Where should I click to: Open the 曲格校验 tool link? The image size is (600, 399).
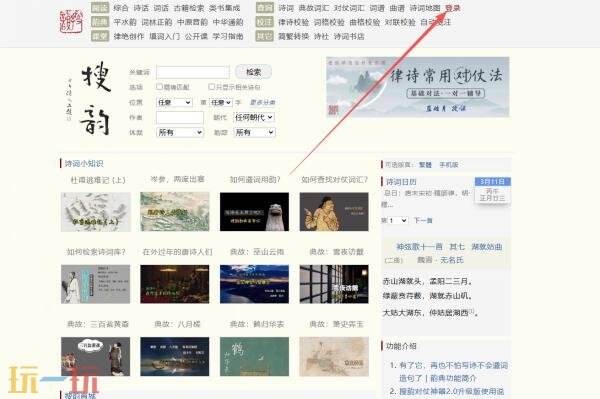click(365, 22)
